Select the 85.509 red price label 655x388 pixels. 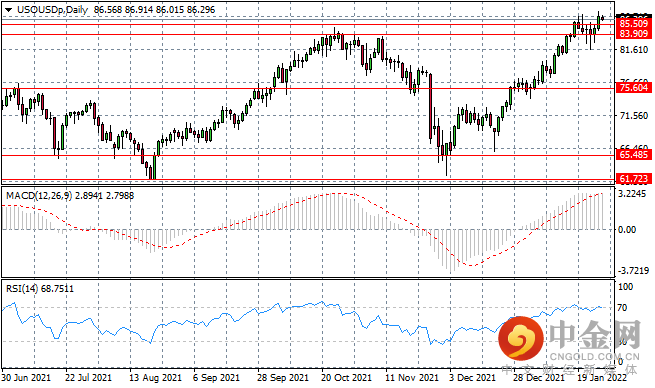coord(633,24)
